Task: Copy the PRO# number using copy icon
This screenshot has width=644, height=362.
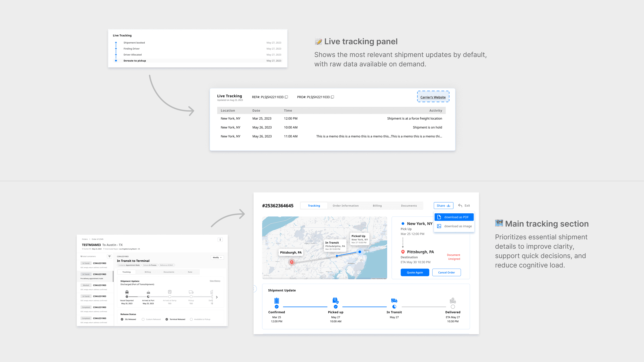Action: (x=332, y=97)
